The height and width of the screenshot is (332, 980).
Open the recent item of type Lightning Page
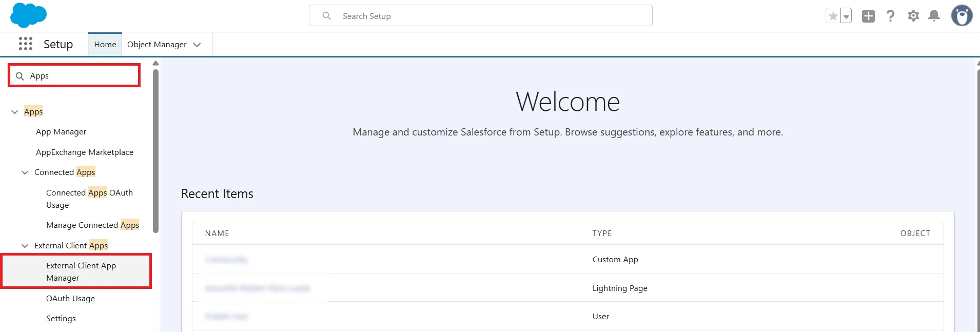[x=258, y=288]
